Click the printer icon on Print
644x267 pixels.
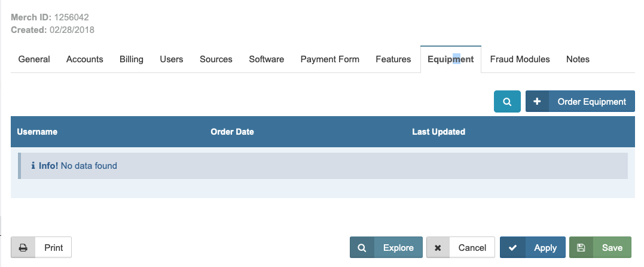click(23, 248)
